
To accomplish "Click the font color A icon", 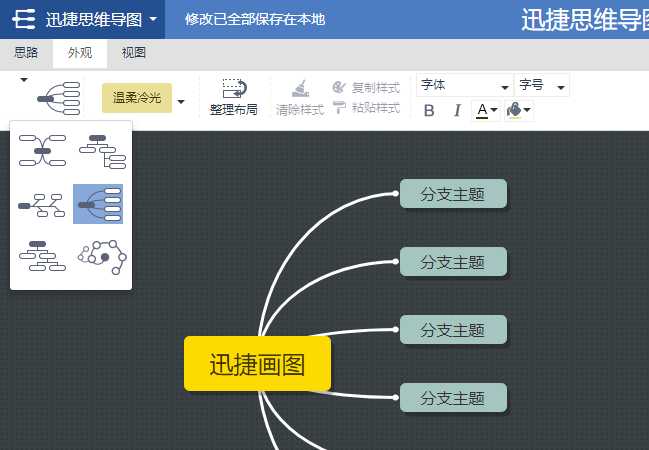I will pos(482,111).
